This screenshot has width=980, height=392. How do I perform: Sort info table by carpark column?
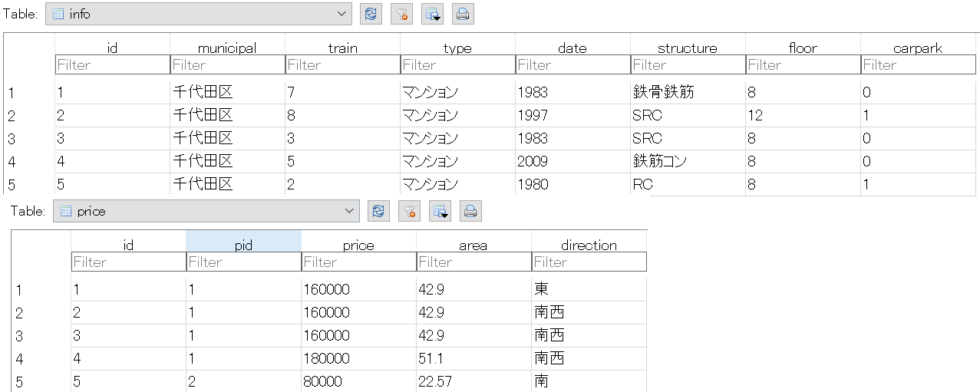point(918,48)
